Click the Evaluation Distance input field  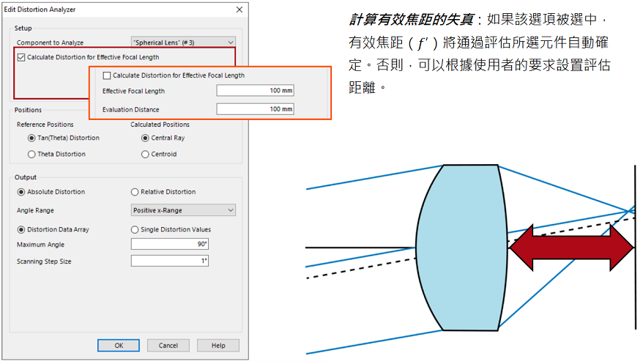255,109
